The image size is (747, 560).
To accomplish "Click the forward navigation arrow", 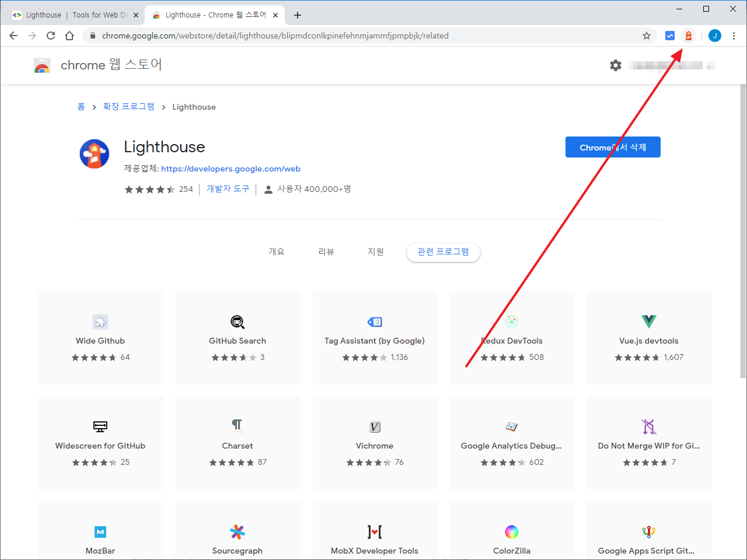I will click(x=32, y=36).
